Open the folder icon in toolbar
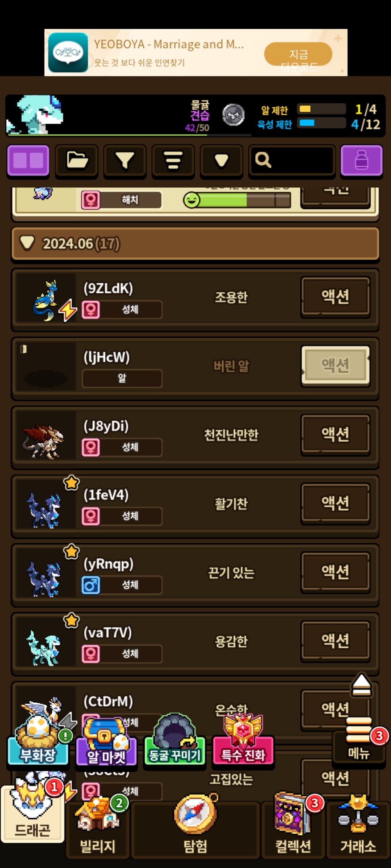This screenshot has height=868, width=391. click(x=76, y=161)
